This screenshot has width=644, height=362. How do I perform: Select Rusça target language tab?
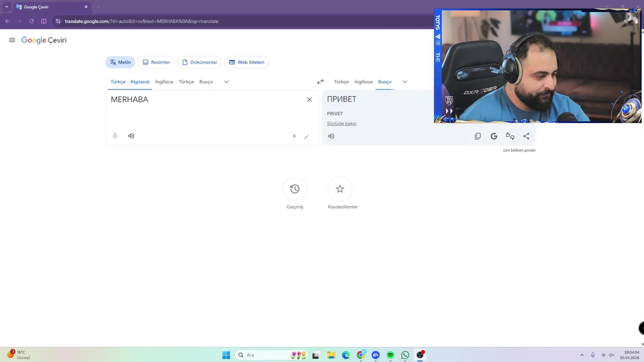385,82
